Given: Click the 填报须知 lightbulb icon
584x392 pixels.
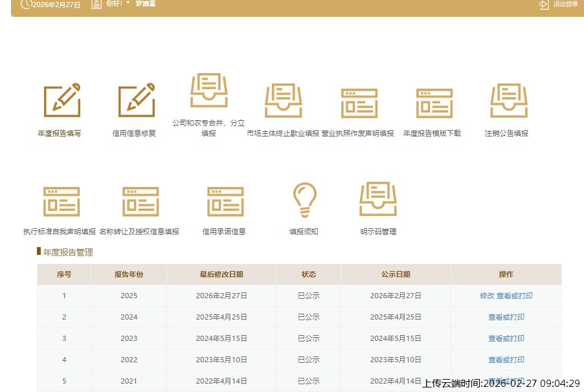Looking at the screenshot, I should pyautogui.click(x=304, y=200).
